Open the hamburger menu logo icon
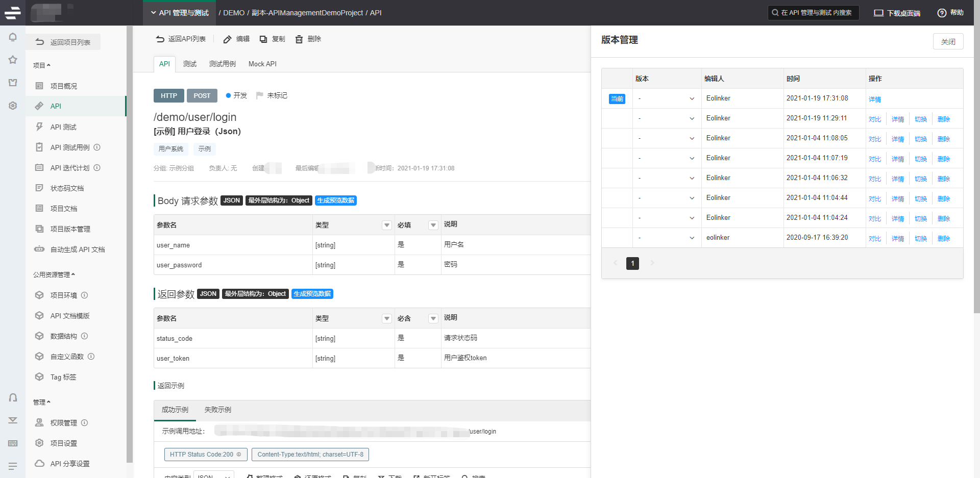Viewport: 980px width, 478px height. (x=13, y=13)
